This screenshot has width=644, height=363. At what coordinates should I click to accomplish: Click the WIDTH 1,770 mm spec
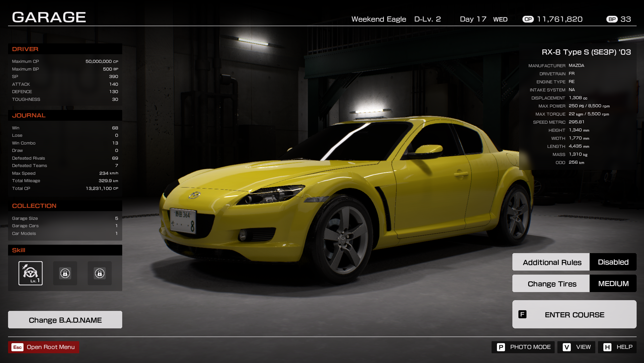pos(570,138)
